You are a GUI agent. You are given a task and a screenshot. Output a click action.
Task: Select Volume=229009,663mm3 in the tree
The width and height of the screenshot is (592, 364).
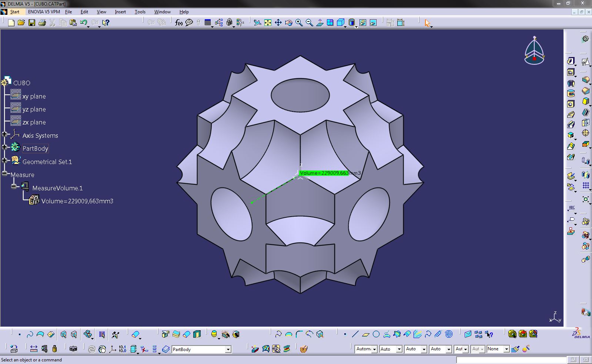click(x=77, y=201)
